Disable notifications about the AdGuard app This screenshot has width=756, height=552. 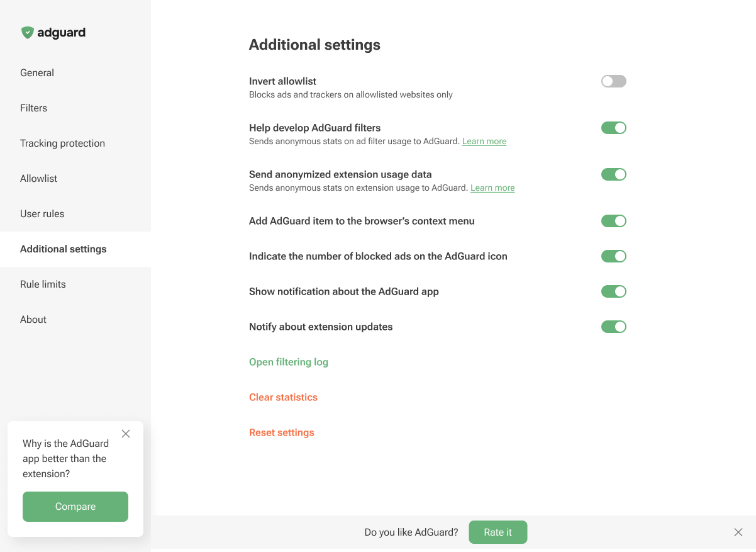pos(613,291)
